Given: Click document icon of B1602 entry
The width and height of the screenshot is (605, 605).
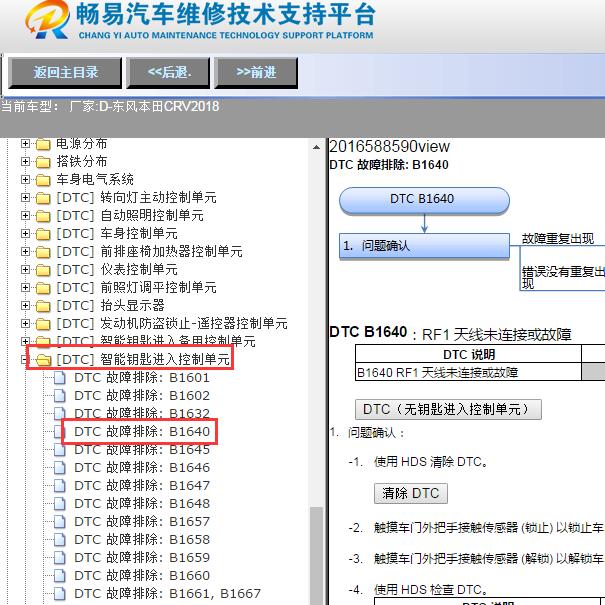Looking at the screenshot, I should [59, 396].
